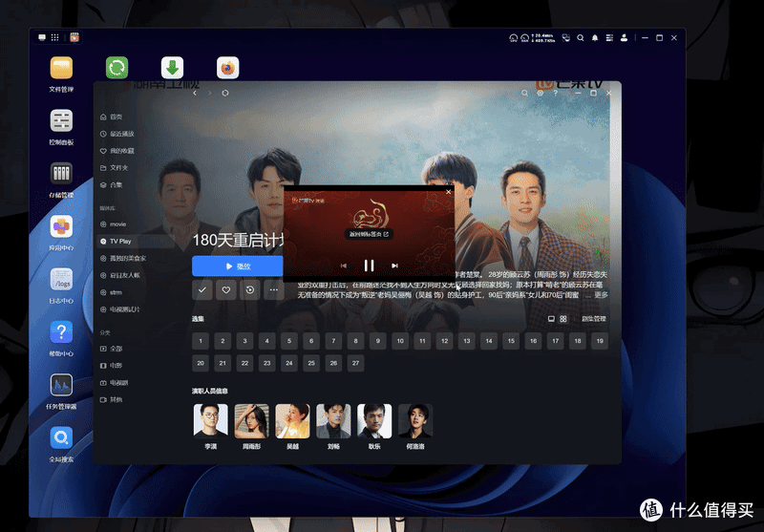Click return-to-tab button in mini player
This screenshot has width=764, height=532.
point(369,234)
